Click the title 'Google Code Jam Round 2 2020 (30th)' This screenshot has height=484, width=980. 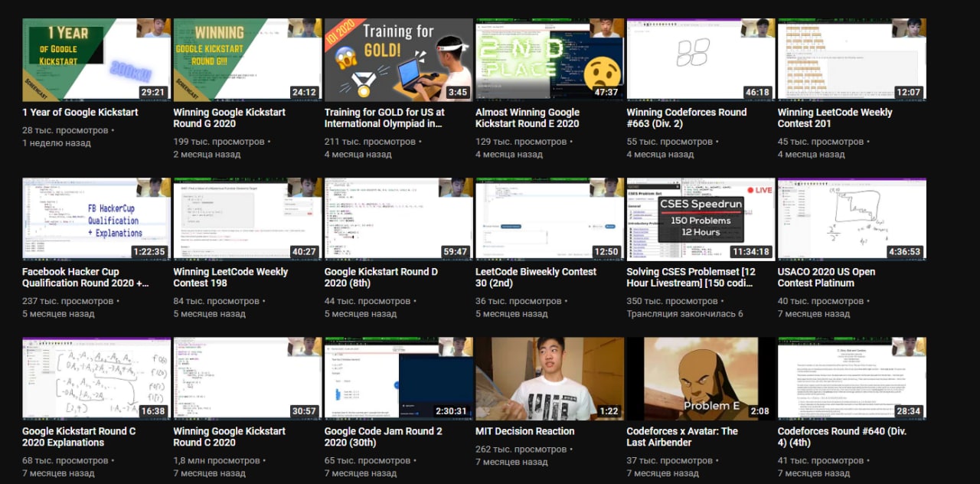[384, 437]
